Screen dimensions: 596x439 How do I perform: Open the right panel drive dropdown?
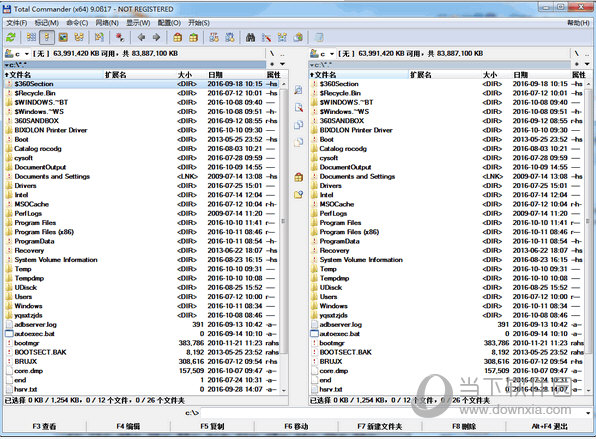point(322,54)
